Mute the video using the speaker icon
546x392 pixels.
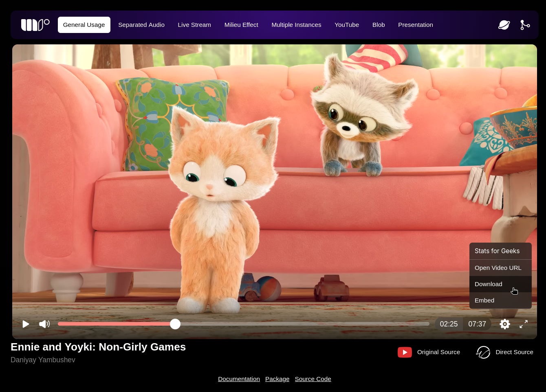44,324
